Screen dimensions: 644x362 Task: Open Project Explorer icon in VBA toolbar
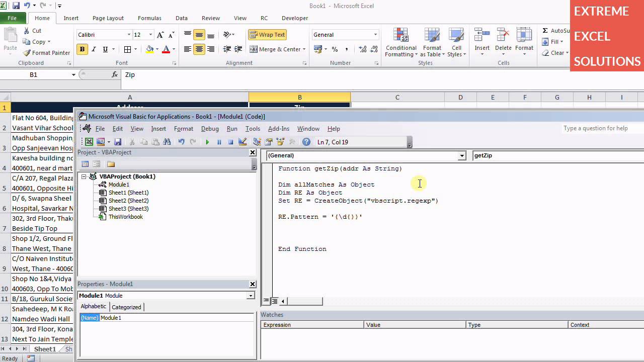pyautogui.click(x=257, y=142)
